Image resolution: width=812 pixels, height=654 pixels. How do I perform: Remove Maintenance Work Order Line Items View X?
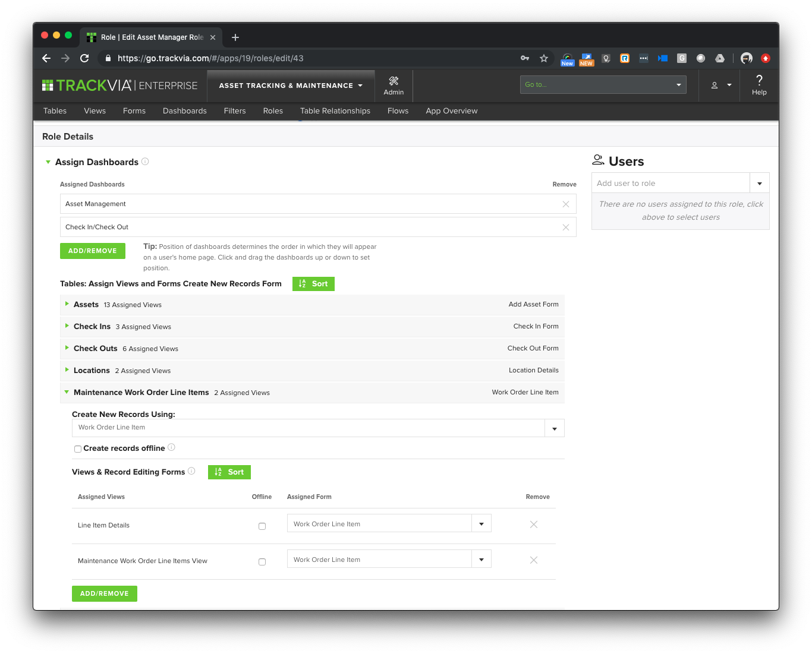click(534, 560)
